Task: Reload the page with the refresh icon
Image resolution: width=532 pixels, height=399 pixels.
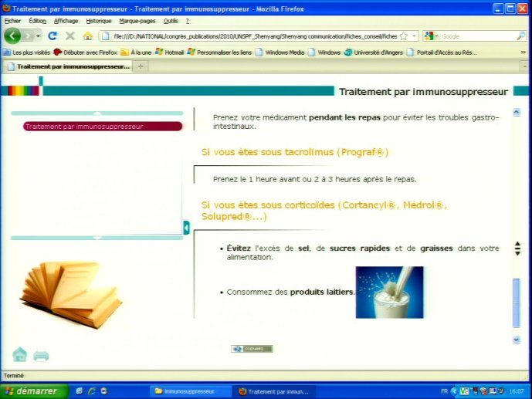Action: click(x=53, y=36)
